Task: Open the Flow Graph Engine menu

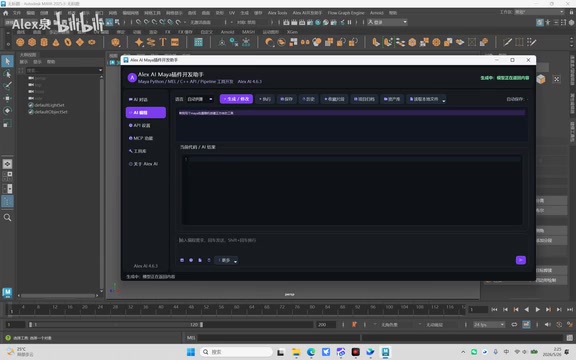Action: [x=346, y=13]
